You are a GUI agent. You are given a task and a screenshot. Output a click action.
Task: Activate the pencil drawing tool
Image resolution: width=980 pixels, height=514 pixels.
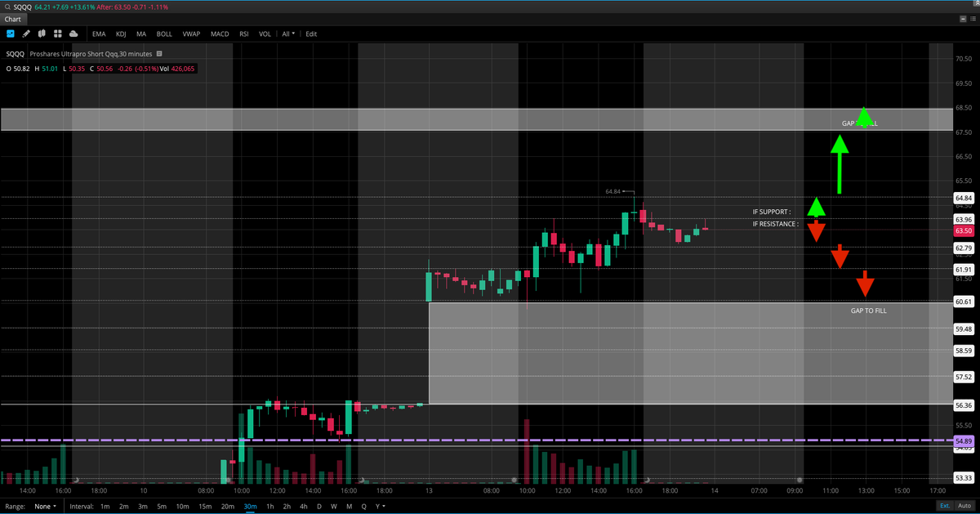[26, 34]
